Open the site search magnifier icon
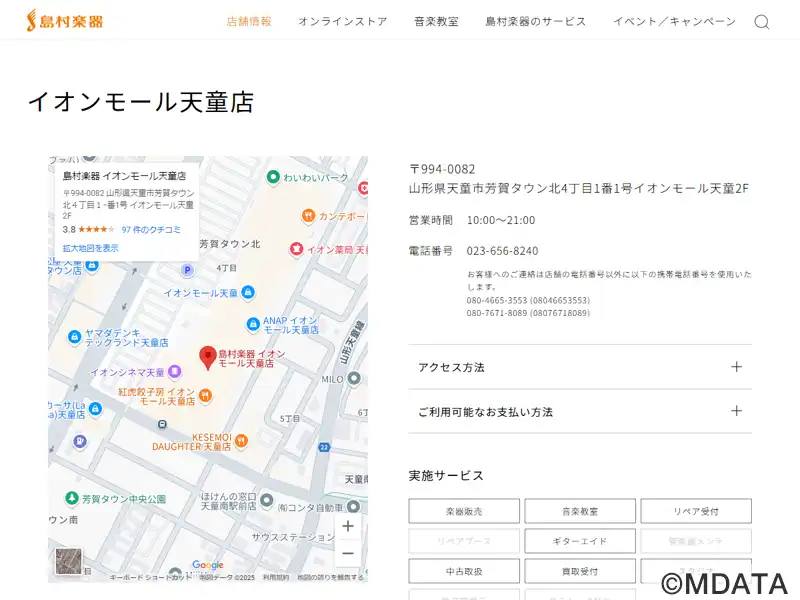800x600 pixels. (762, 22)
